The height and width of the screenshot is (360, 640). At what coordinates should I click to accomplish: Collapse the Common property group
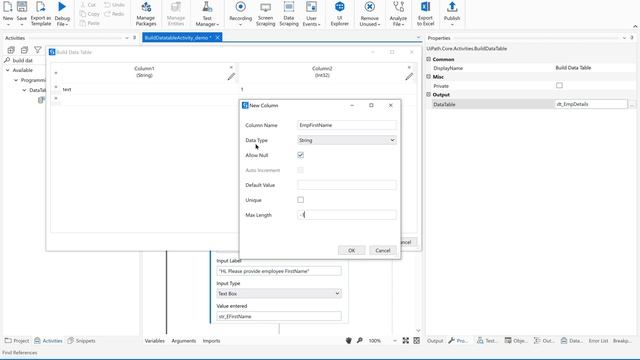(429, 59)
